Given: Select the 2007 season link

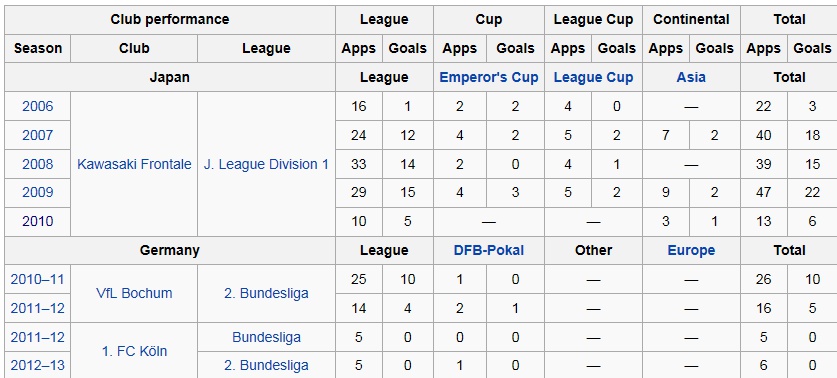Looking at the screenshot, I should coord(37,135).
